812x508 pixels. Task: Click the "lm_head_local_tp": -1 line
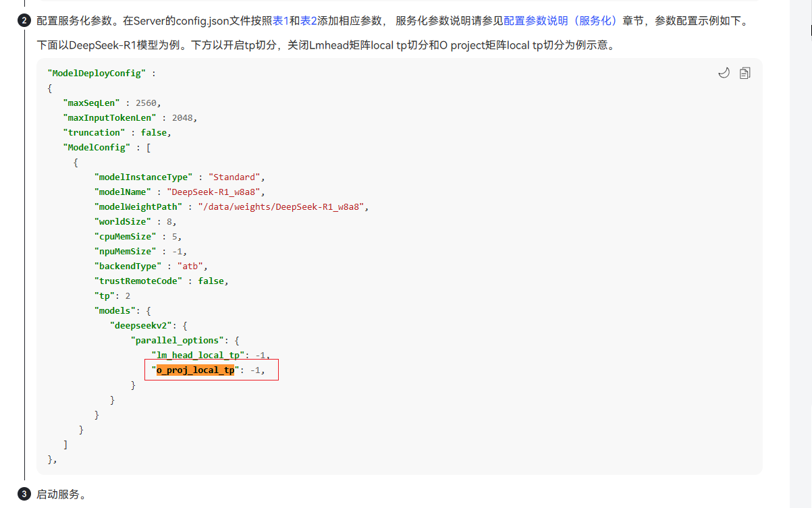[211, 355]
